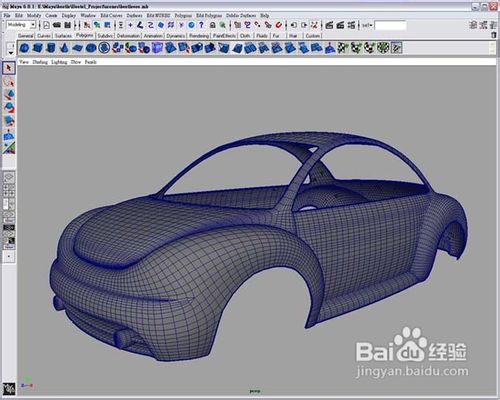Create a polygon cube from shelf
500x400 pixels.
click(37, 48)
